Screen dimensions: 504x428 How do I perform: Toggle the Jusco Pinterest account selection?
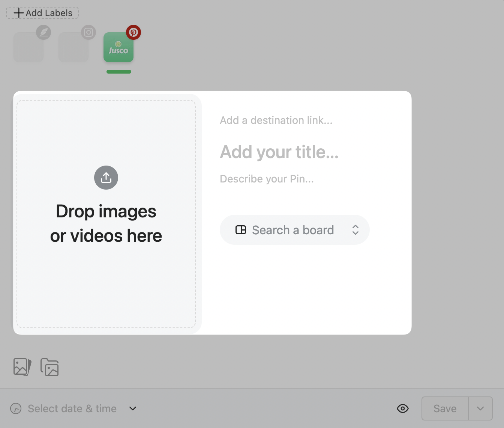pos(118,48)
